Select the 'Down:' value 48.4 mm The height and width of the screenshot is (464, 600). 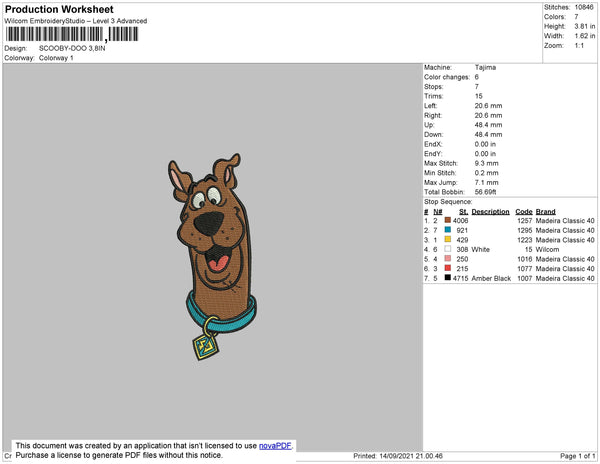coord(488,135)
